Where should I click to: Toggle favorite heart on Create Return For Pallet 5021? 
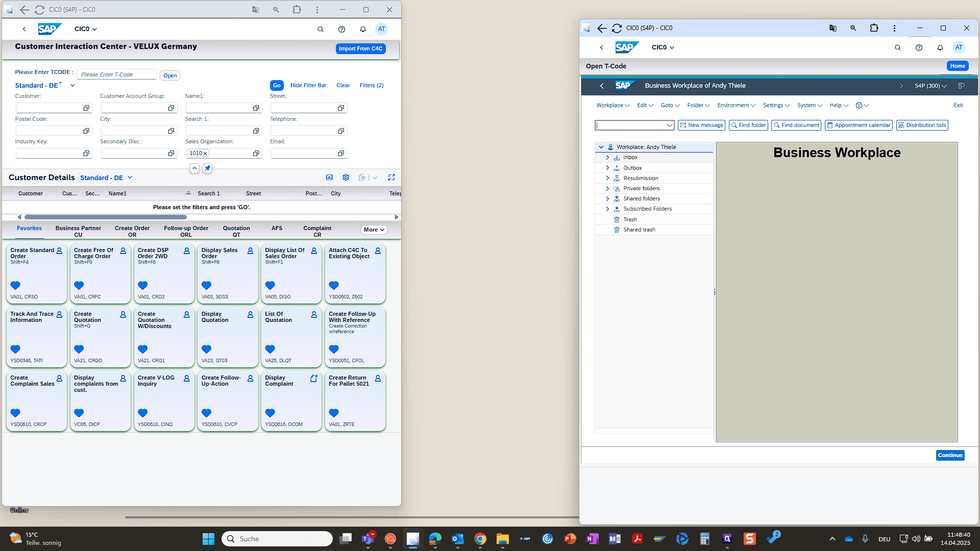[x=334, y=413]
